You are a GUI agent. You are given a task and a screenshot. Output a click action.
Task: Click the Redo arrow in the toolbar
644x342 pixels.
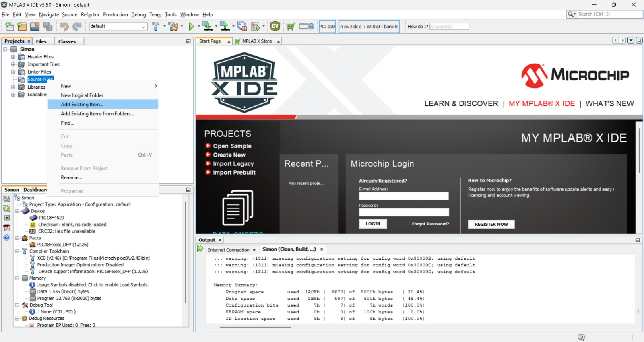(77, 27)
